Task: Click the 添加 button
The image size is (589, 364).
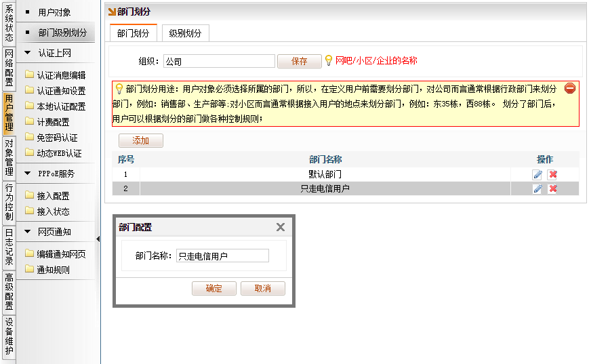Action: (141, 140)
